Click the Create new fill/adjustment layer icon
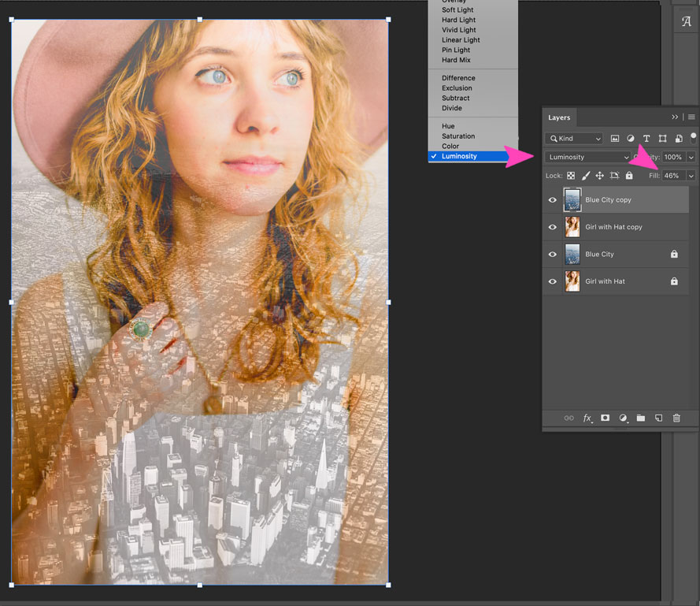The height and width of the screenshot is (606, 700). [x=623, y=418]
